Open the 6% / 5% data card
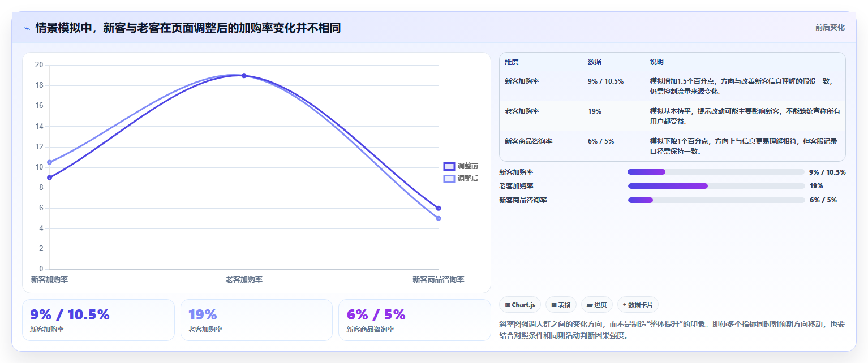Viewport: 868px width, 363px height. pyautogui.click(x=415, y=320)
